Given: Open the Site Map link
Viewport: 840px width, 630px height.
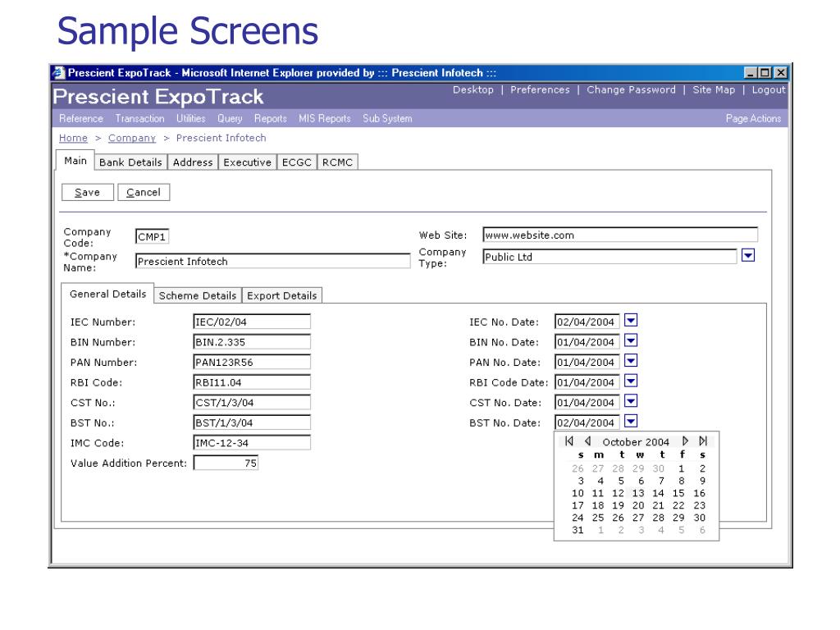Looking at the screenshot, I should pos(714,89).
